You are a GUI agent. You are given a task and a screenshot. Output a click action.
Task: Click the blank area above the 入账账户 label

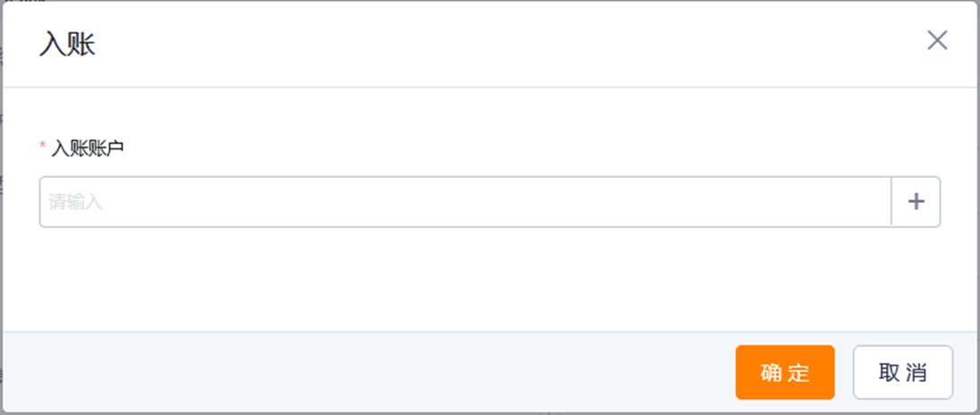490,113
